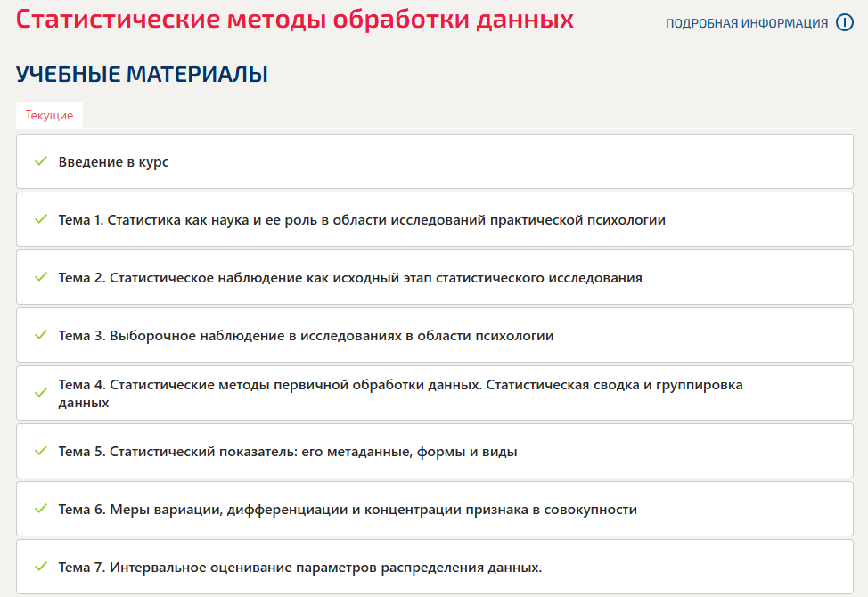Open Тема 7 Интервальное оценивание
Viewport: 868px width, 597px height.
click(x=435, y=567)
